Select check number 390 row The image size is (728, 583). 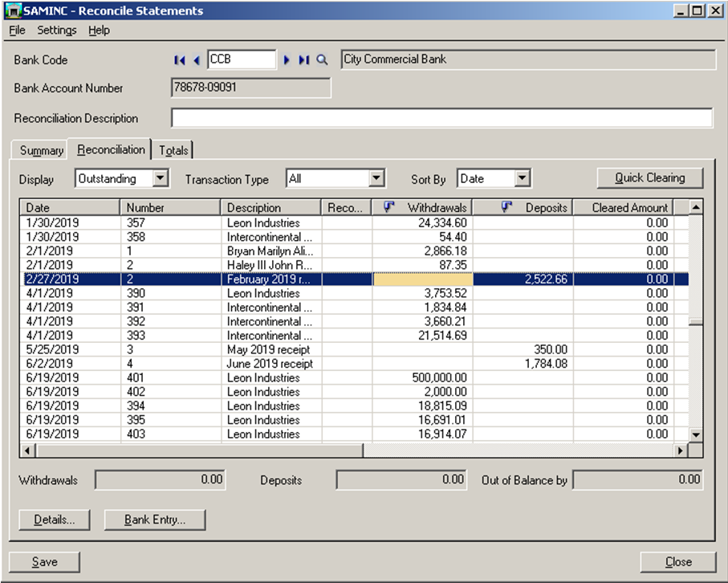point(355,293)
